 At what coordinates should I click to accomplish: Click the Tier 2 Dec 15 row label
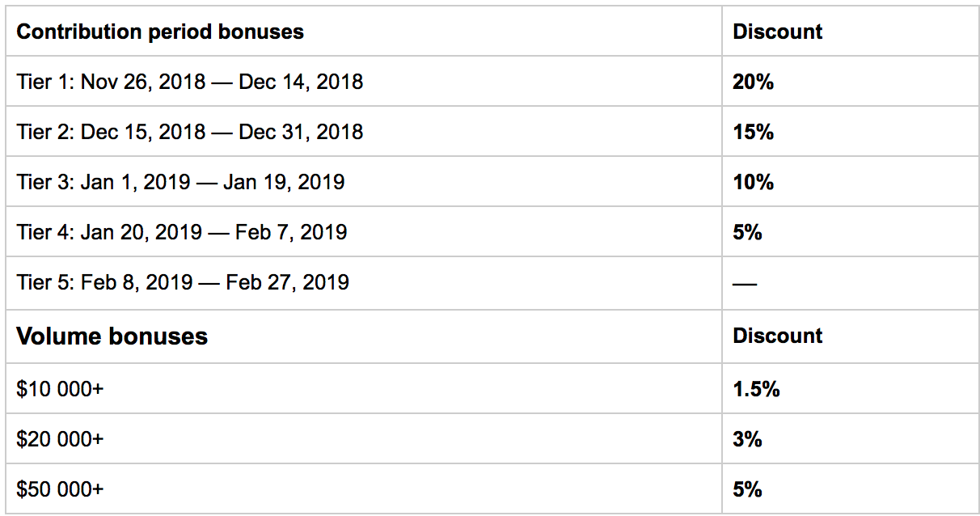point(189,132)
